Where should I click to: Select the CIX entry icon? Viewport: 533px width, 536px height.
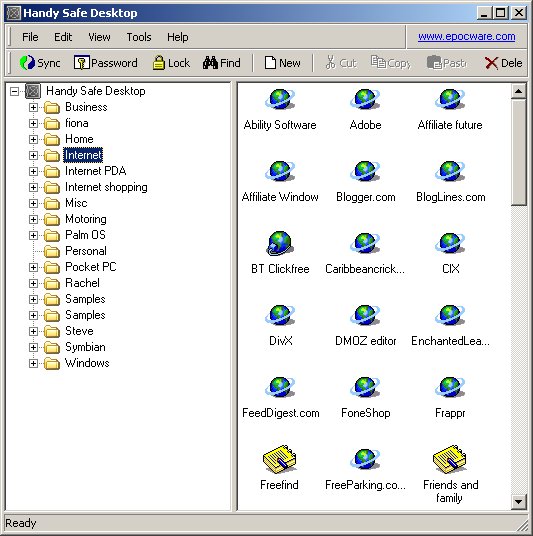point(450,243)
